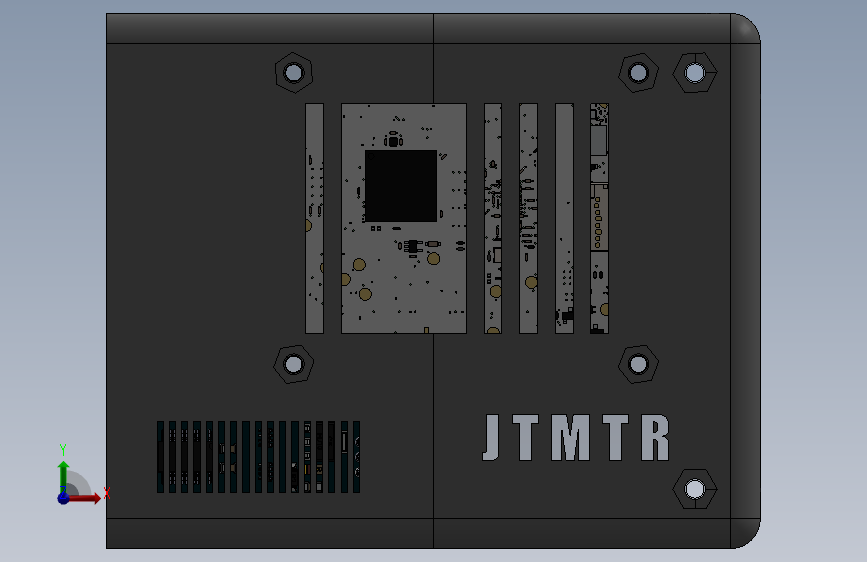This screenshot has width=867, height=562.
Task: Select the hex standoff left of the vent slots' top
Action: 294,365
